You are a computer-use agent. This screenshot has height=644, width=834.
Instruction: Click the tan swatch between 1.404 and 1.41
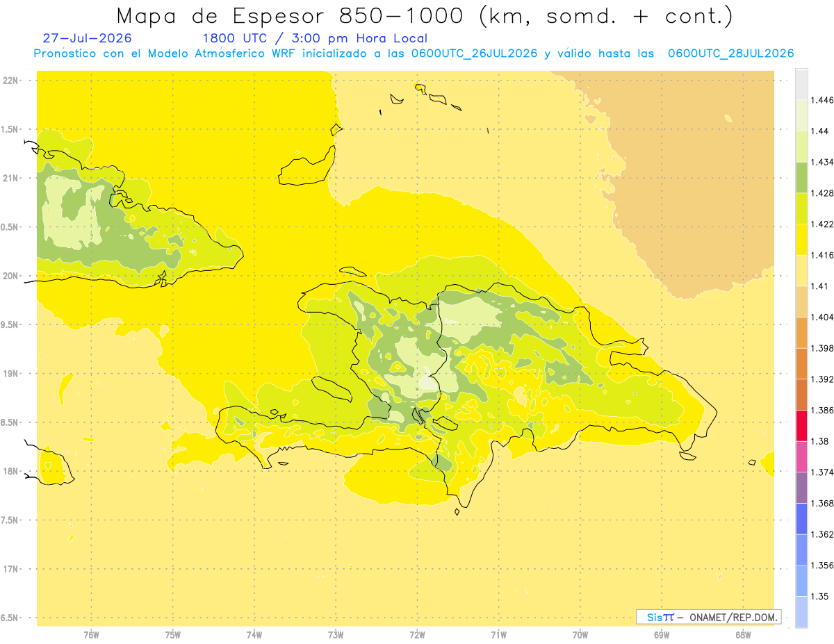click(801, 302)
